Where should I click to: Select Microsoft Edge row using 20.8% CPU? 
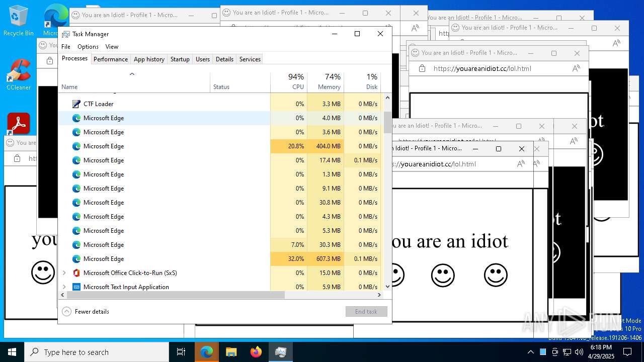[x=221, y=146]
